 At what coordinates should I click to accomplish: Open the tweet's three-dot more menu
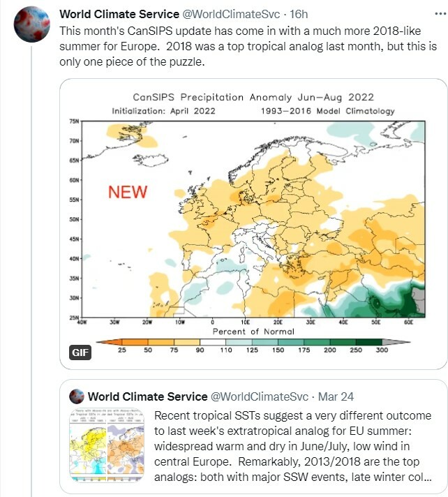[x=440, y=14]
